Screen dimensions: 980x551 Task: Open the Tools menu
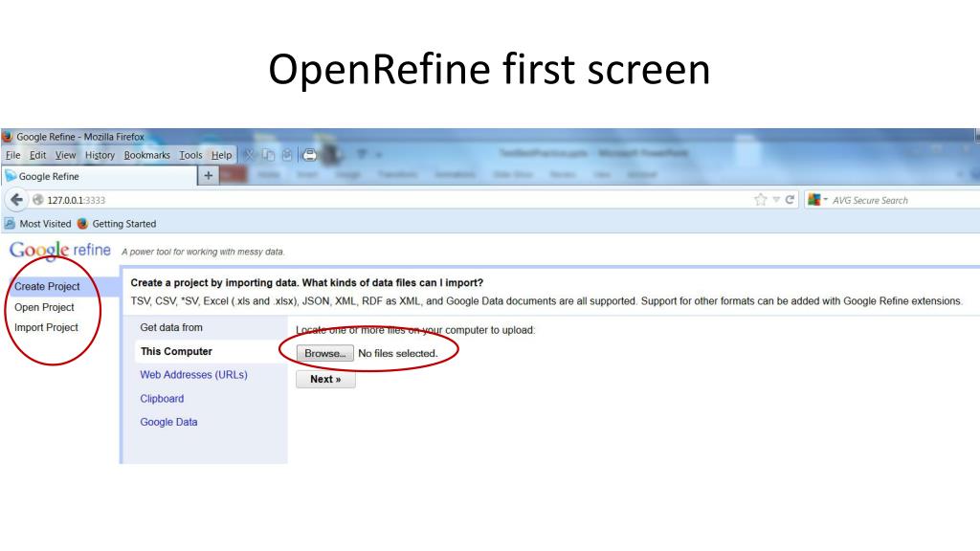point(190,155)
